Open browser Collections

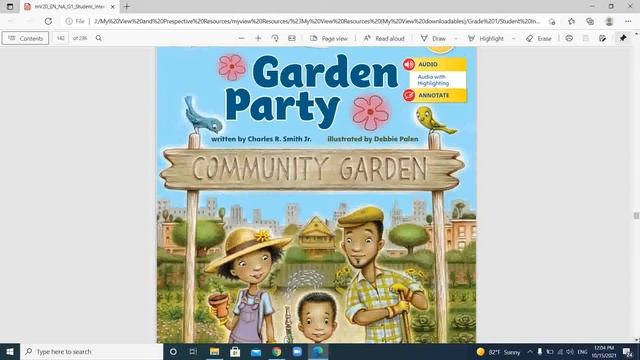[x=590, y=21]
